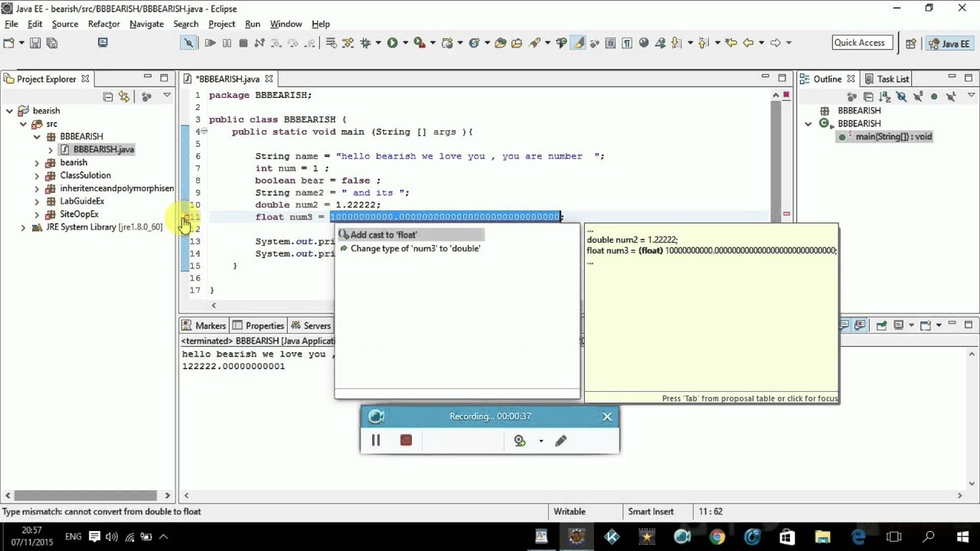This screenshot has width=980, height=551.
Task: Open the Refactor menu
Action: pos(103,24)
